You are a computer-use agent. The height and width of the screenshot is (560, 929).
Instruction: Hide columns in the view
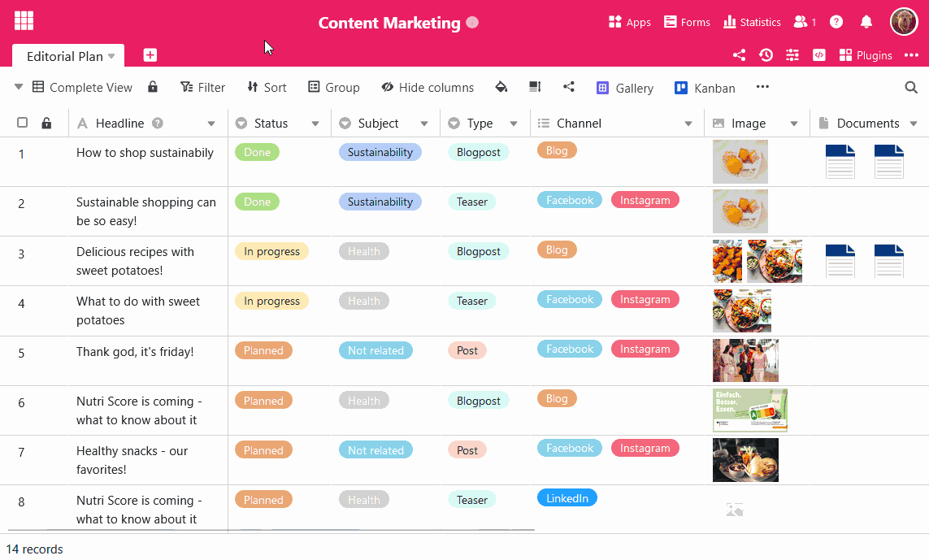point(428,87)
